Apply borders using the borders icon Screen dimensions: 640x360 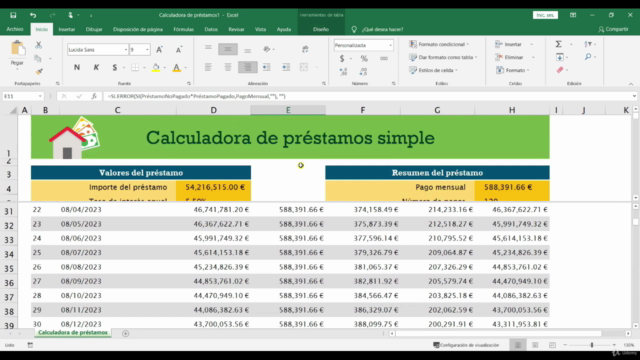tap(135, 67)
